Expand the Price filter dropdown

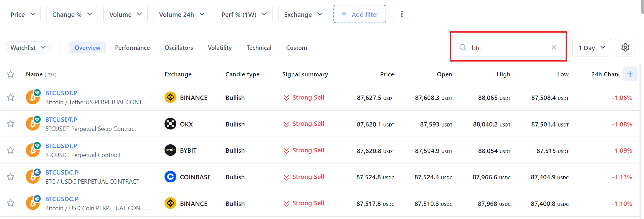tap(23, 14)
